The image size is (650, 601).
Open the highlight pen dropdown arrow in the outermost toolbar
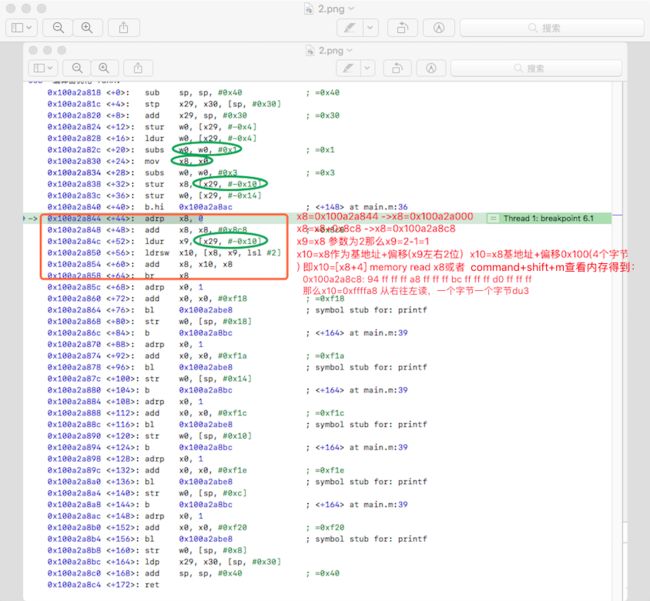370,28
